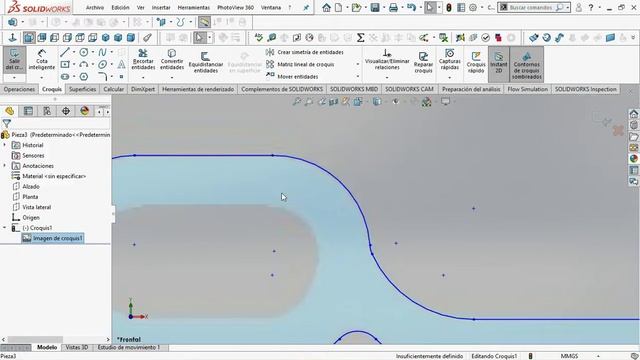Switch to the Operaciones tab

pyautogui.click(x=19, y=89)
